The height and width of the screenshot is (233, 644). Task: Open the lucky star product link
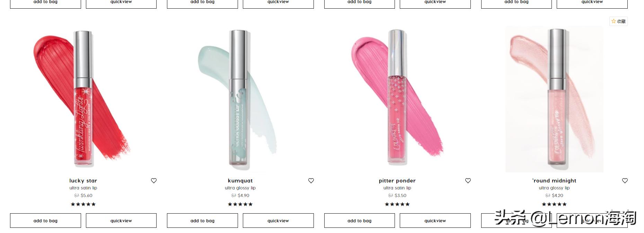click(x=83, y=181)
